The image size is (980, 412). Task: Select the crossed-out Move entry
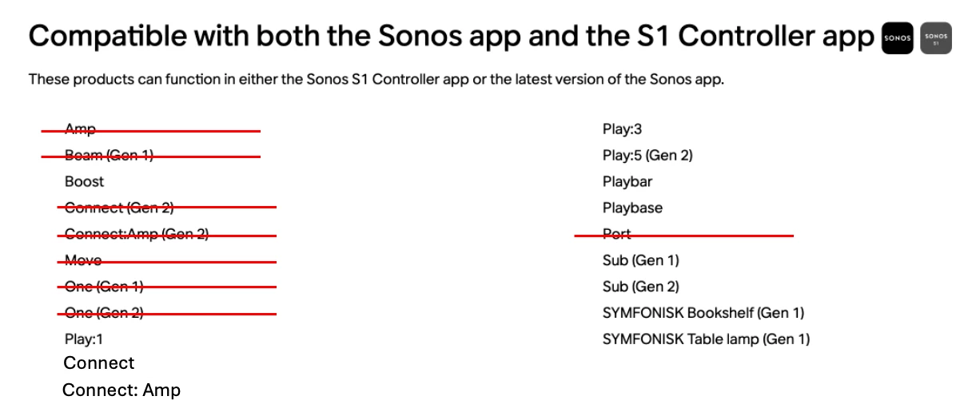click(83, 260)
